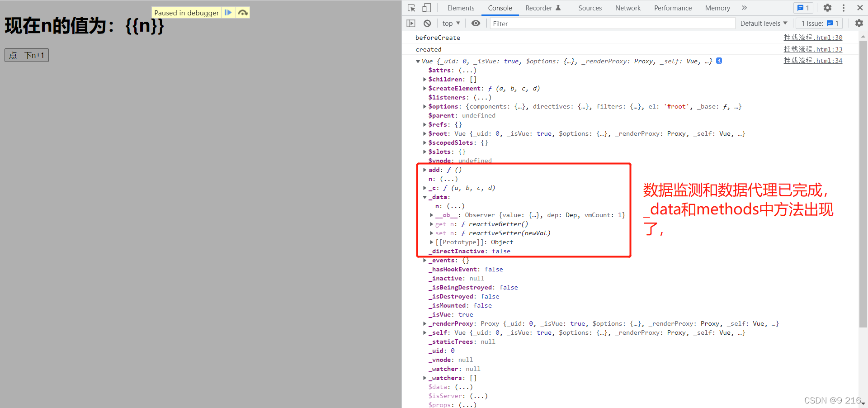The width and height of the screenshot is (868, 408).
Task: Select the beforeCreate log message
Action: click(438, 38)
